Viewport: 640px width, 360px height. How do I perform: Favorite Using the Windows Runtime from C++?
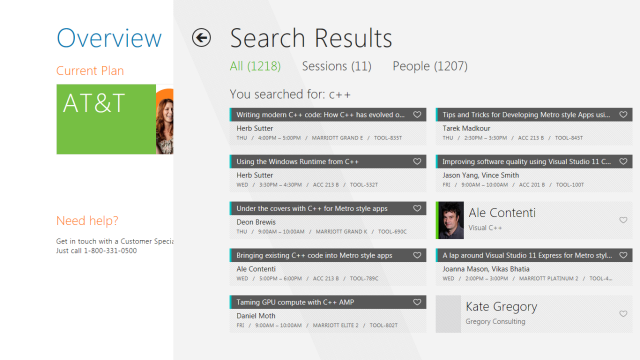coord(417,162)
